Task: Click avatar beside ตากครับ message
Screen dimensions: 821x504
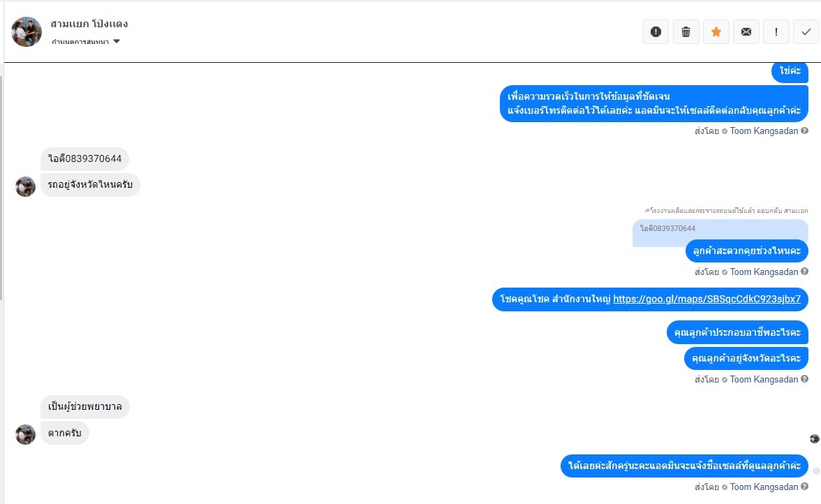Action: (26, 434)
